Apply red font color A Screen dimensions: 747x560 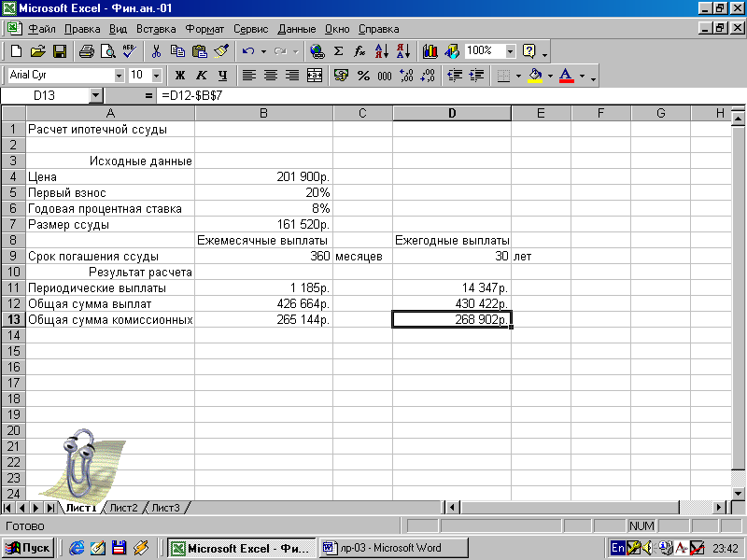pyautogui.click(x=566, y=76)
